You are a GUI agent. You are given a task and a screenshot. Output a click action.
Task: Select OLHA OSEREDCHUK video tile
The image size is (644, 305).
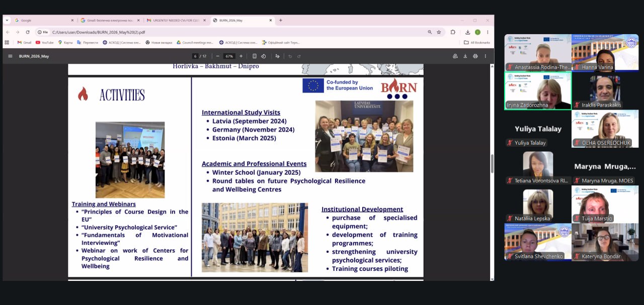pos(605,129)
